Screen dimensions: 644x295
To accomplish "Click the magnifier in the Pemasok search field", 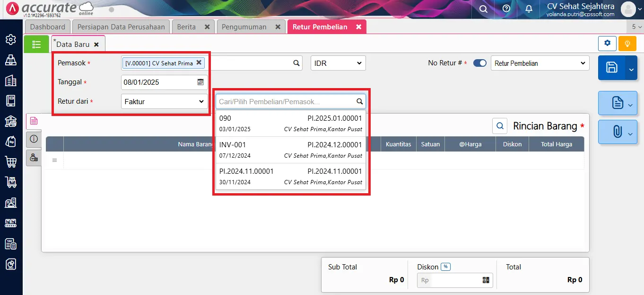I will (x=296, y=63).
